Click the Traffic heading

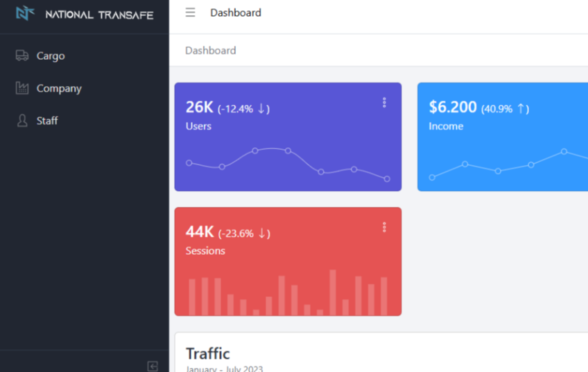[208, 353]
